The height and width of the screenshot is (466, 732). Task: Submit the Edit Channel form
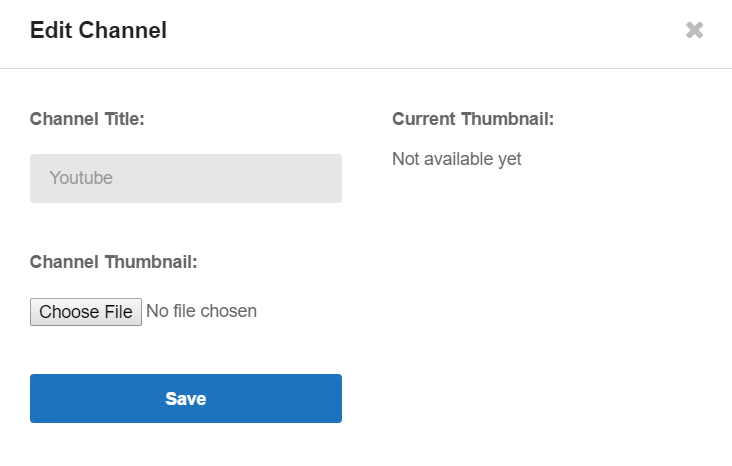[186, 398]
